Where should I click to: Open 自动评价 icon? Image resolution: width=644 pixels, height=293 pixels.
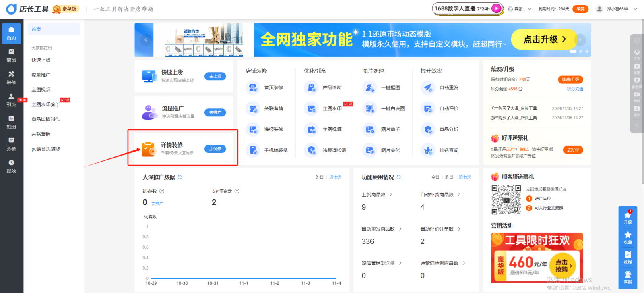tap(428, 108)
